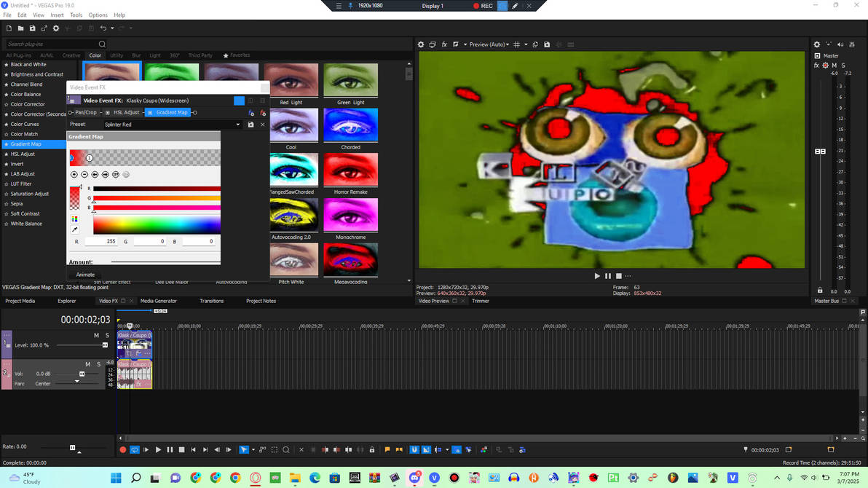868x488 pixels.
Task: Solo the audio track
Action: coord(98,363)
